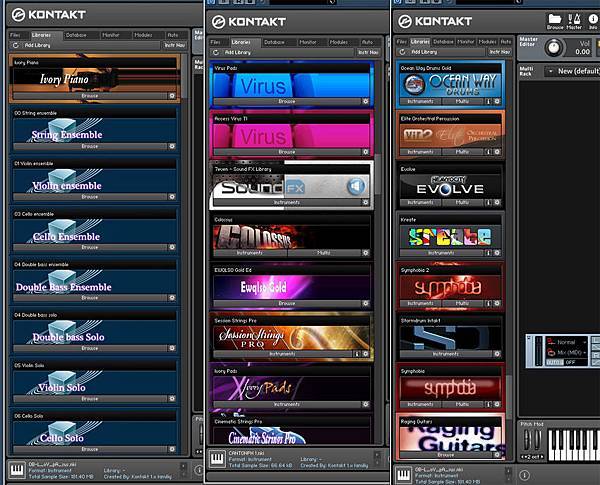Screen dimensions: 600x485
Task: Open Kreate library gear options
Action: (497, 253)
